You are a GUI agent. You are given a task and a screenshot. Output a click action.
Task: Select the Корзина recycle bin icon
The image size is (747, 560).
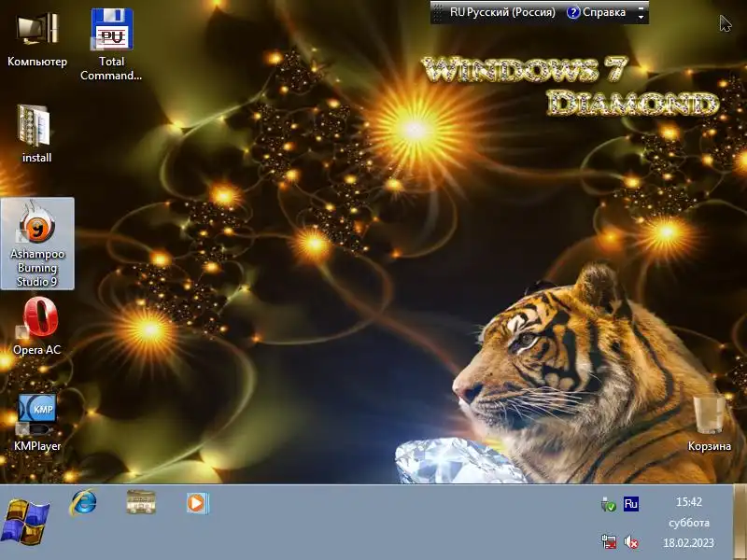[x=709, y=422]
